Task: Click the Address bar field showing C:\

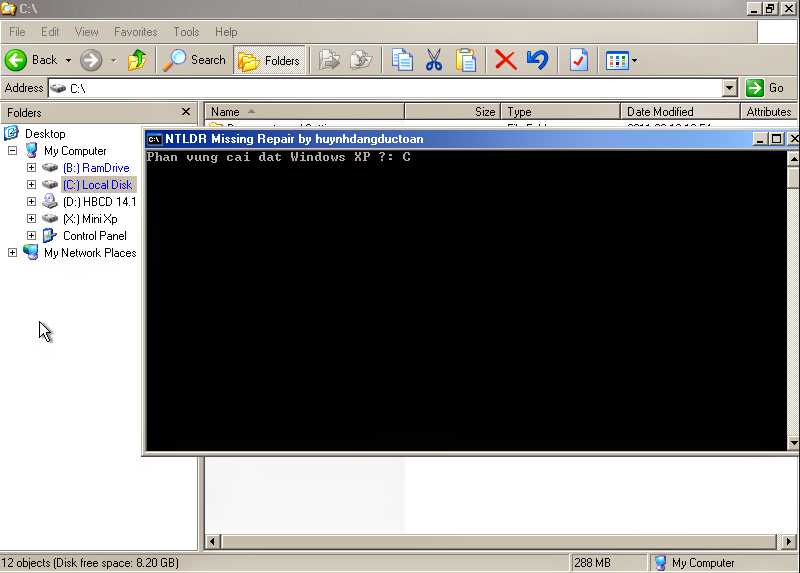Action: click(x=386, y=88)
